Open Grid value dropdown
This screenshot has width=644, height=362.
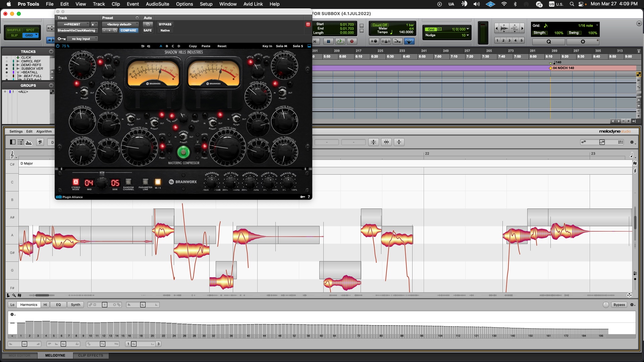[468, 29]
